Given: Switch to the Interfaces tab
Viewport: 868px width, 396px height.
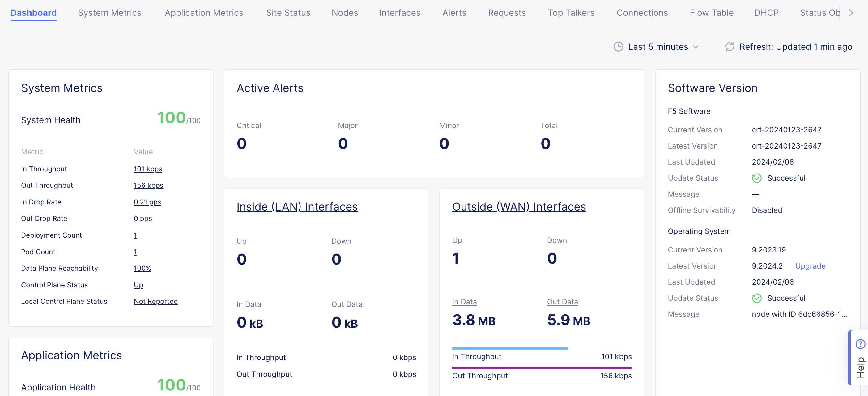Looking at the screenshot, I should [x=400, y=12].
